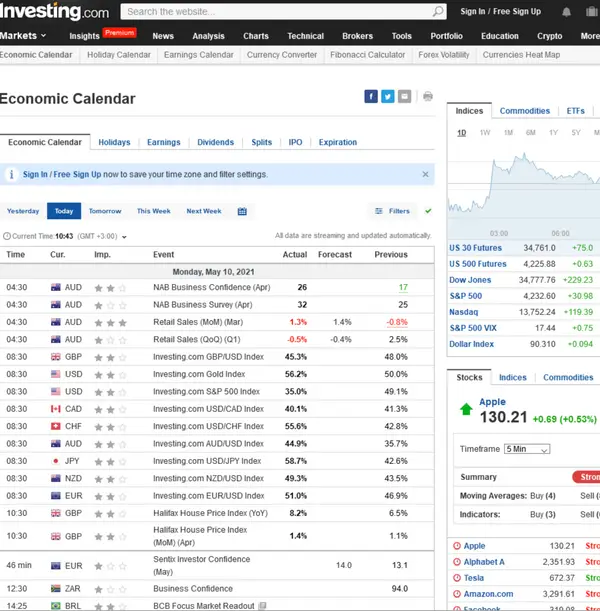
Task: Open the notifications bell icon
Action: (x=566, y=12)
